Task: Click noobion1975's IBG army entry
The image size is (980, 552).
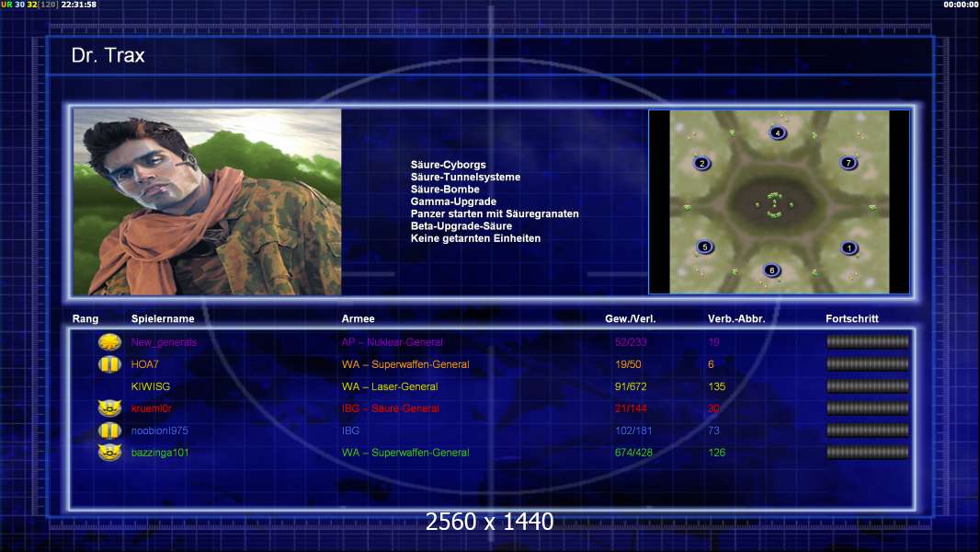Action: tap(350, 431)
